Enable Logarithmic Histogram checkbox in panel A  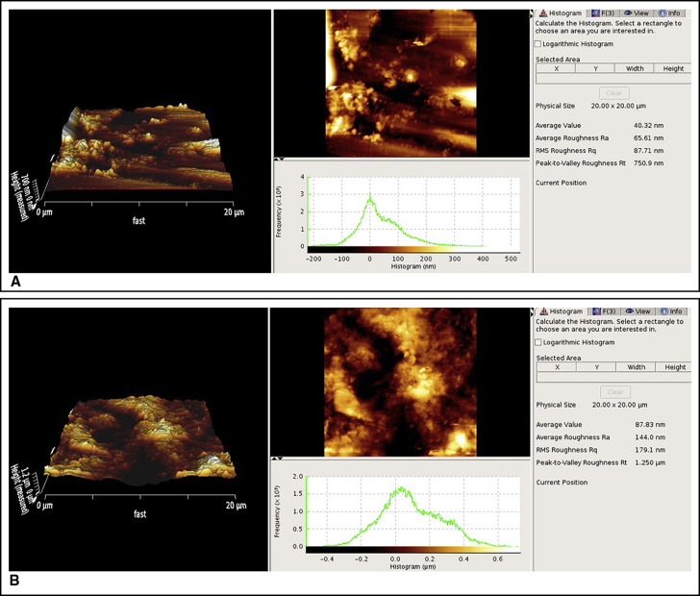537,43
